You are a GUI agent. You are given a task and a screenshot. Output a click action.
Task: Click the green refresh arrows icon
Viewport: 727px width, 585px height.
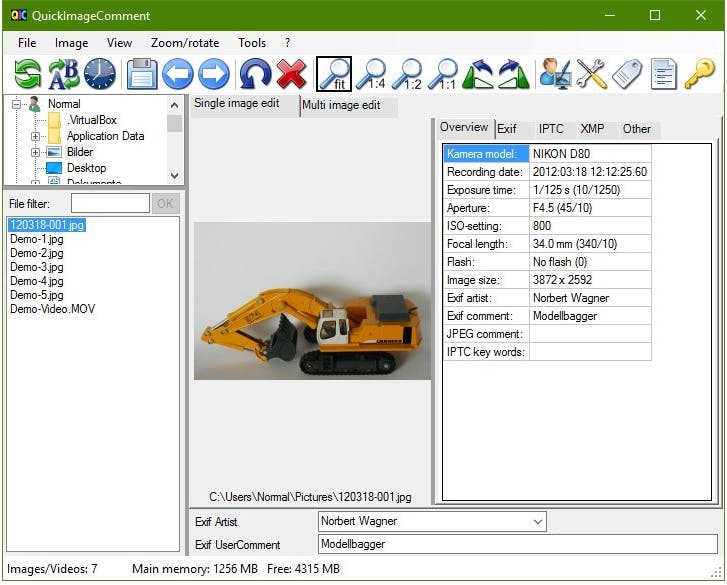click(x=27, y=73)
